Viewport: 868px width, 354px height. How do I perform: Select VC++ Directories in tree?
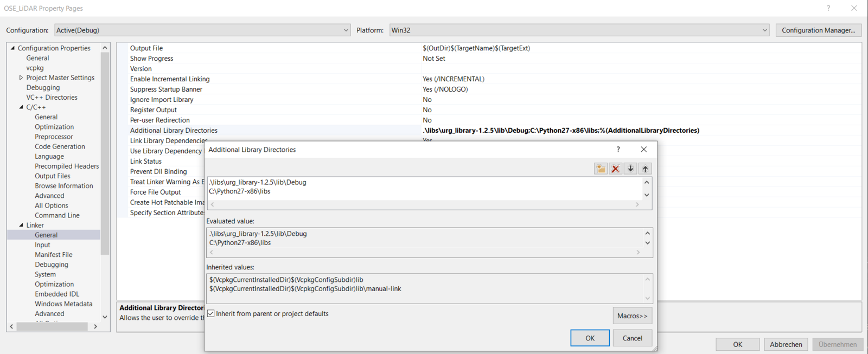[x=52, y=98]
